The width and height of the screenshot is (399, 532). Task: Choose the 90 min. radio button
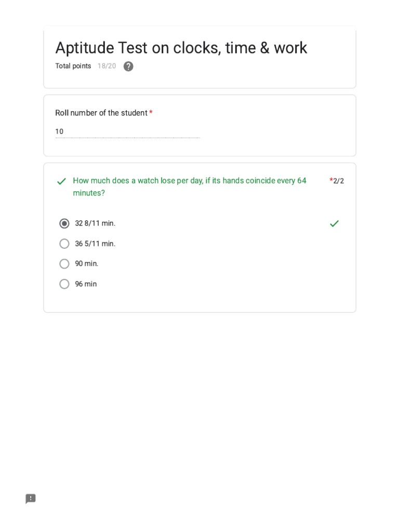click(64, 264)
